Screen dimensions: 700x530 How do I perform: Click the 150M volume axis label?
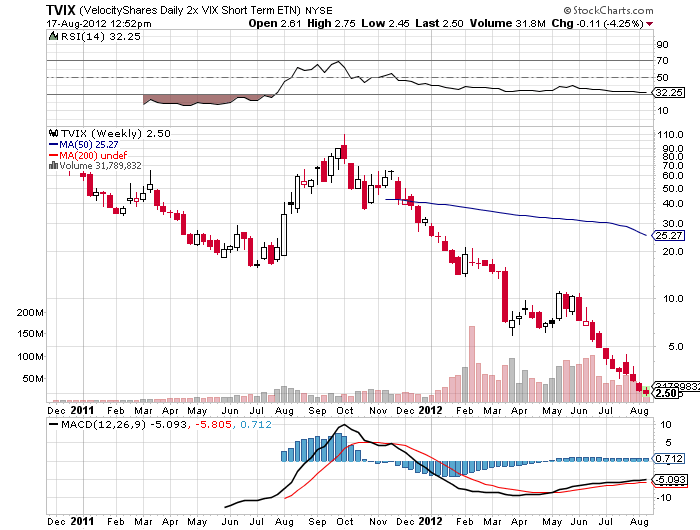[x=30, y=334]
